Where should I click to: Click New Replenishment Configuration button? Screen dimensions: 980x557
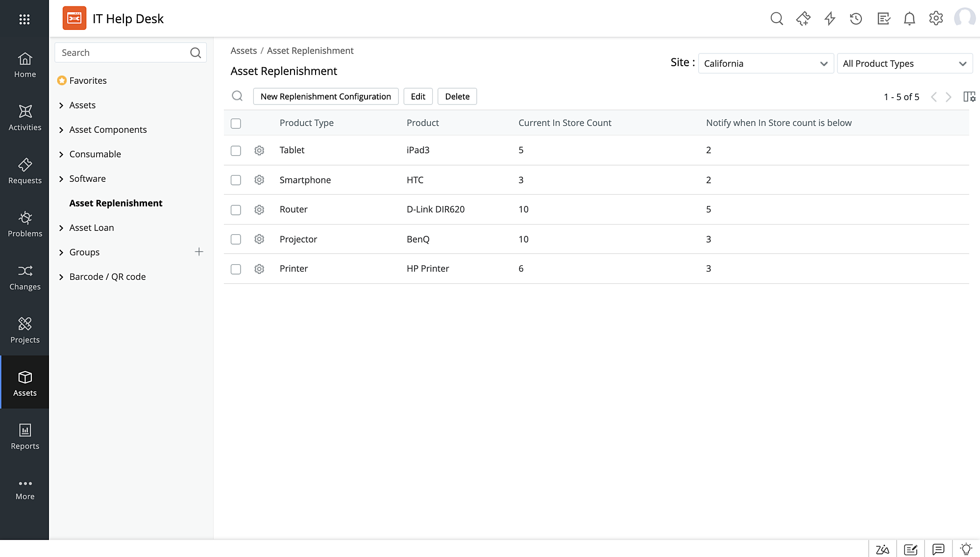pyautogui.click(x=325, y=96)
